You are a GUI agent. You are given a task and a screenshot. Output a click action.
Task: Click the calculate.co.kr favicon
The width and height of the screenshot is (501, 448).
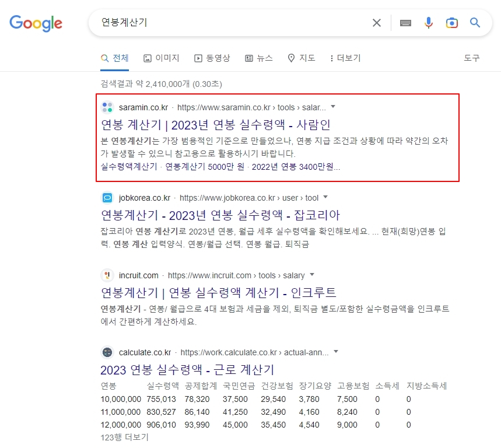point(107,352)
